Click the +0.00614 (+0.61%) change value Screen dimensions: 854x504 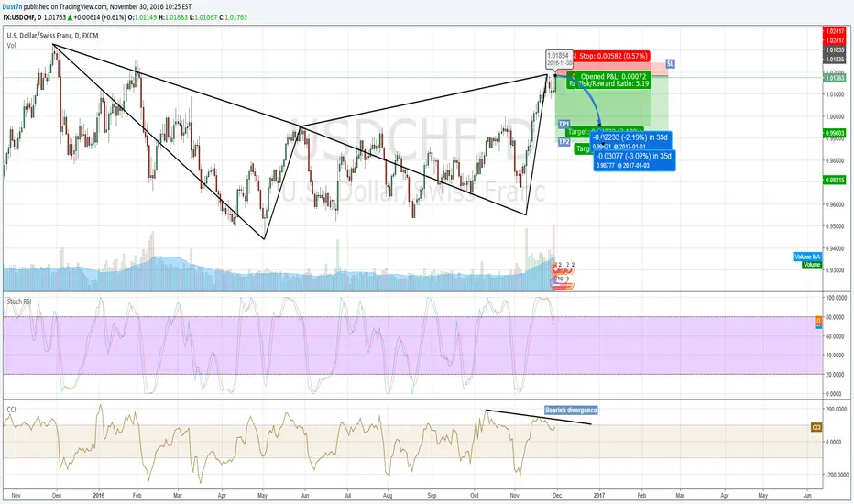point(99,17)
